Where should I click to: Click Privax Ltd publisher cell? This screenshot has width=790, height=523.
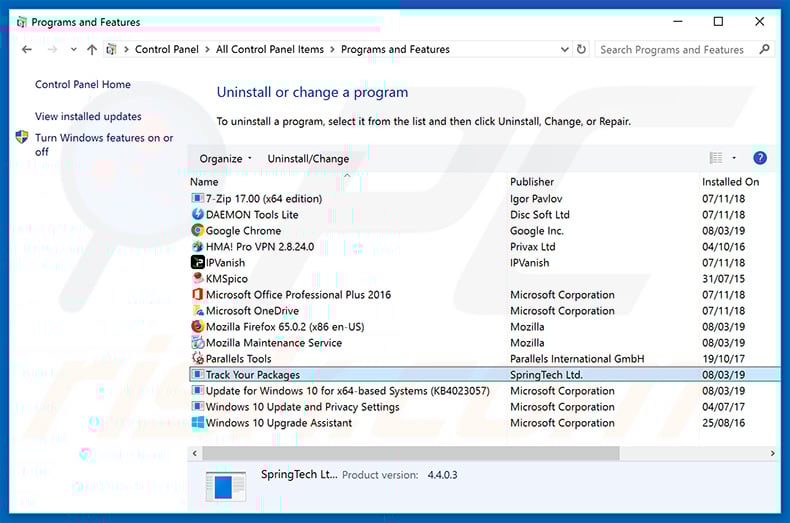(x=533, y=247)
